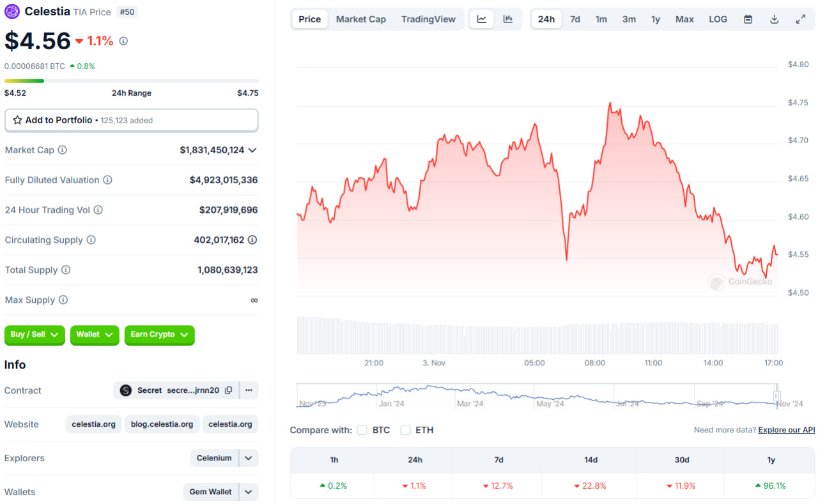The height and width of the screenshot is (504, 818).
Task: Toggle LOG scale on chart
Action: 718,19
